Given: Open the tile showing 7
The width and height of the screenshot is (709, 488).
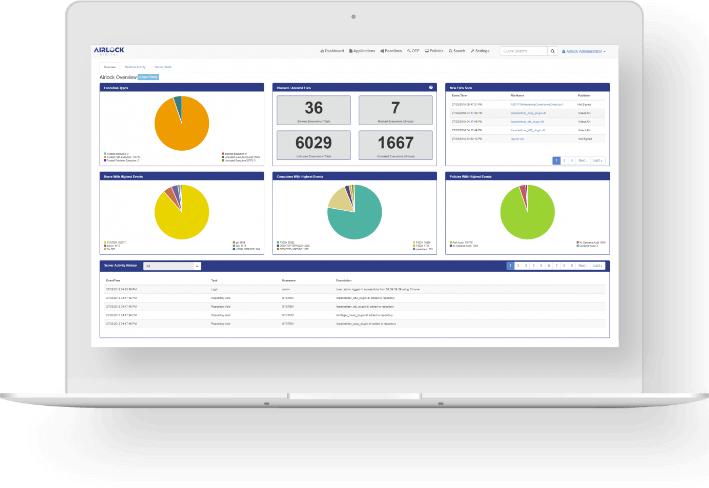Looking at the screenshot, I should 396,109.
